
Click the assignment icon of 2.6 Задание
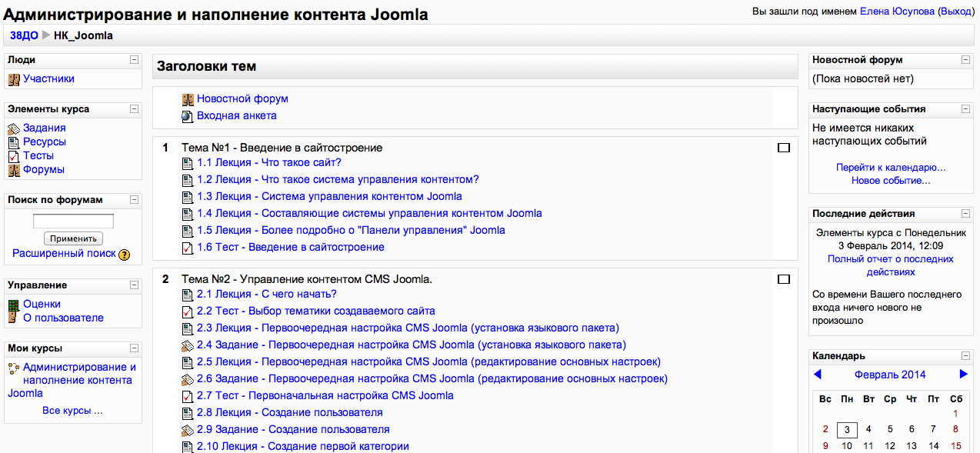click(188, 379)
